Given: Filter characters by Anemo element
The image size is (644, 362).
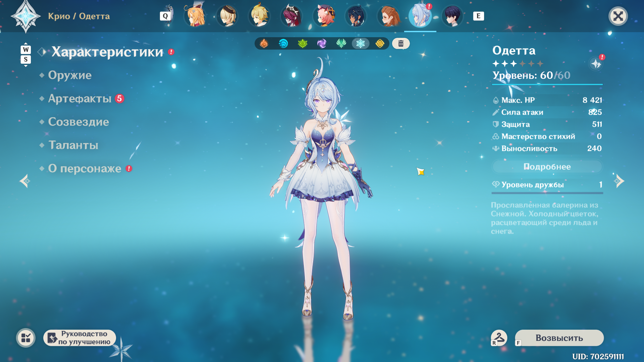Looking at the screenshot, I should coord(341,44).
